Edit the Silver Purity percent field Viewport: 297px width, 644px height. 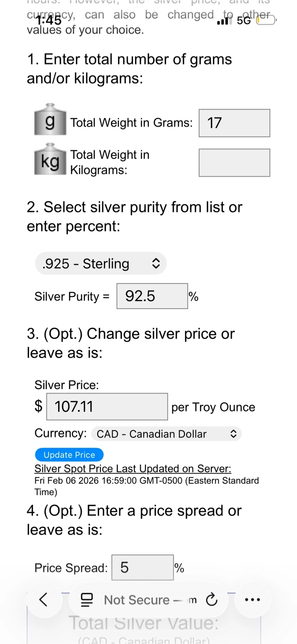152,296
